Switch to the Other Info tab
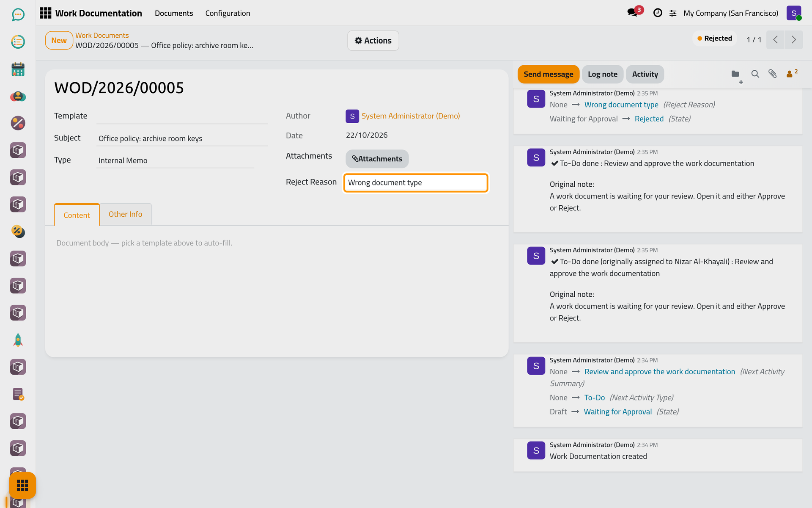The width and height of the screenshot is (812, 508). coord(126,214)
